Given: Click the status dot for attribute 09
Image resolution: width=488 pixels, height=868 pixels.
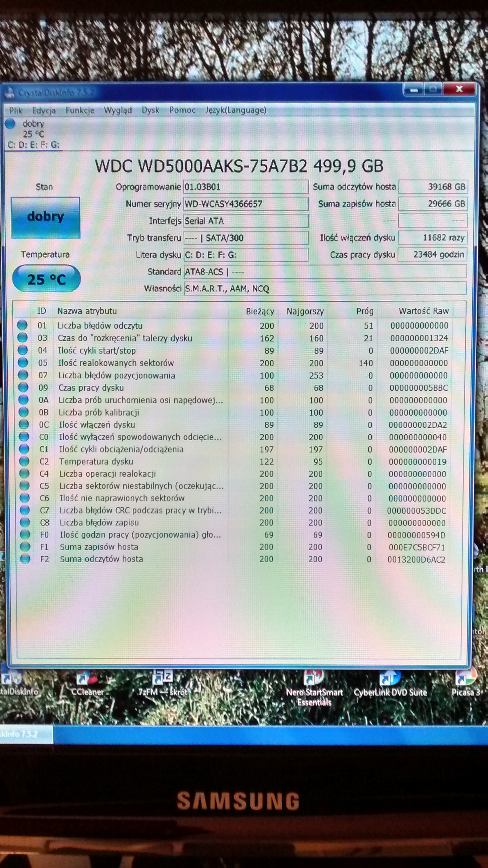Looking at the screenshot, I should point(23,387).
